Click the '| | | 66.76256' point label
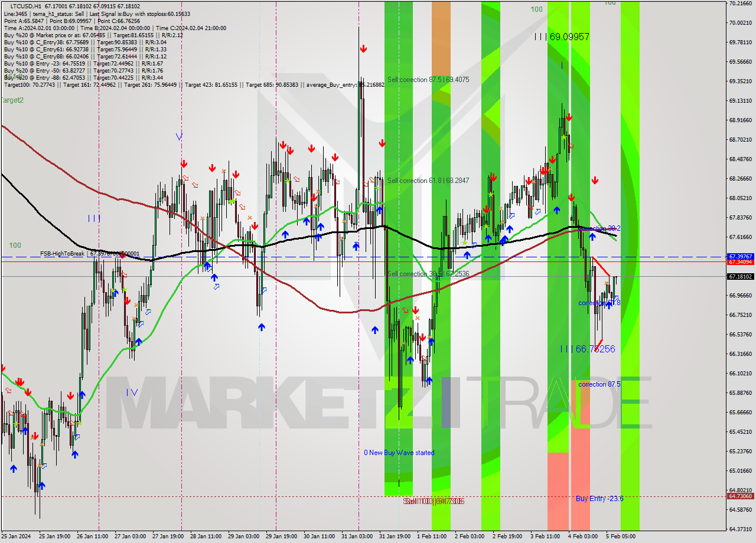Image resolution: width=756 pixels, height=543 pixels. pos(588,349)
